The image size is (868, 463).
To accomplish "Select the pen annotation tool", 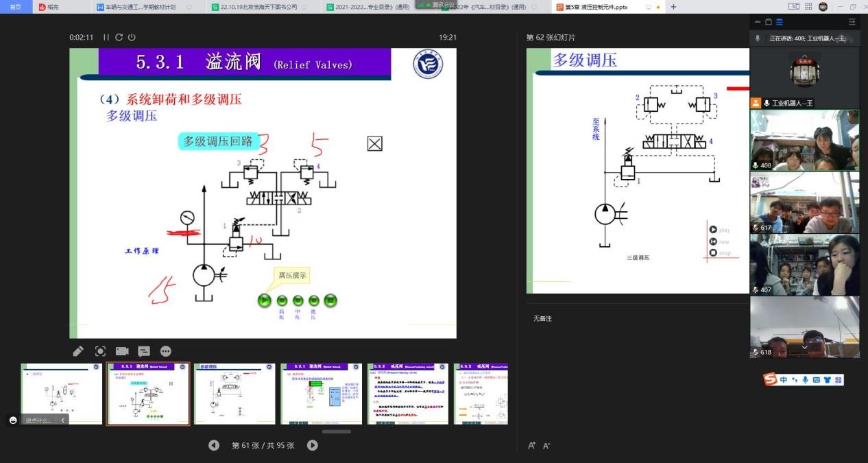I will (x=78, y=351).
